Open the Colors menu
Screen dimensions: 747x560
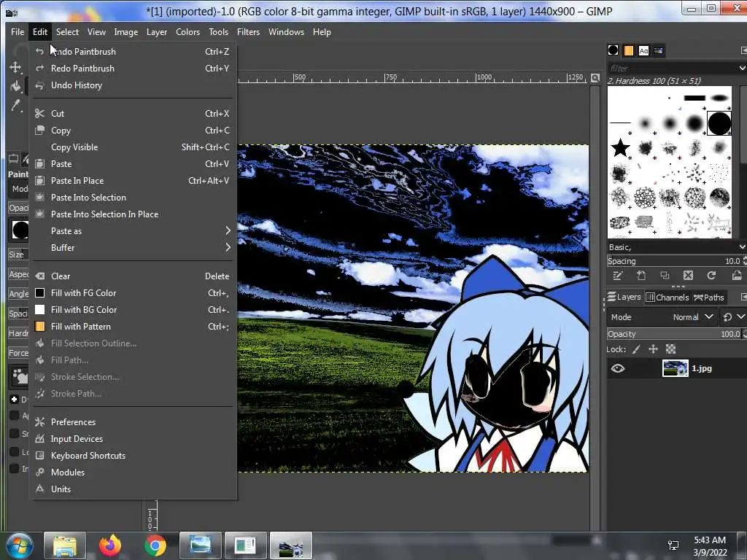click(187, 32)
